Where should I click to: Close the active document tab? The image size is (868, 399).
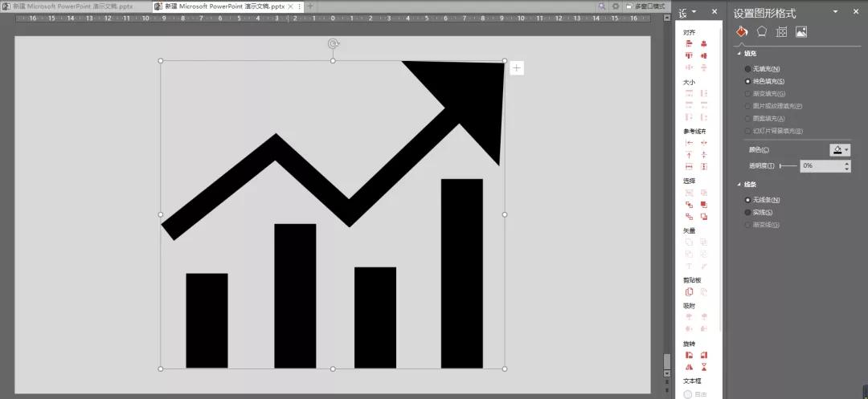pos(290,6)
